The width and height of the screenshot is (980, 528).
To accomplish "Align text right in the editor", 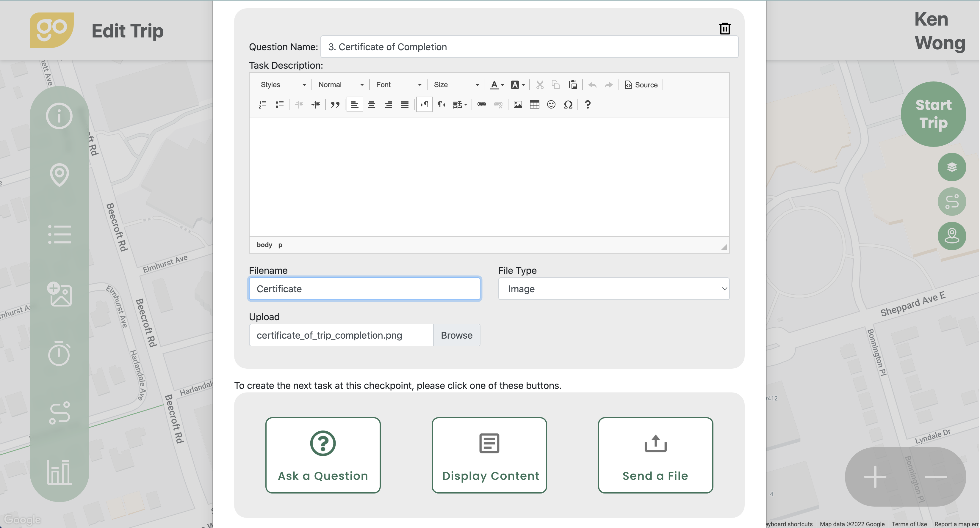I will (x=388, y=105).
